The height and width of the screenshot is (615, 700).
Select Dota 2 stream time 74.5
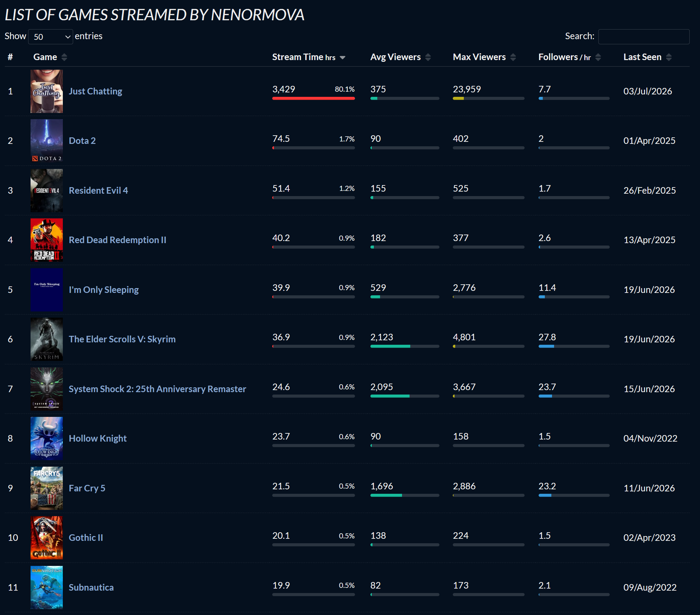pos(281,139)
